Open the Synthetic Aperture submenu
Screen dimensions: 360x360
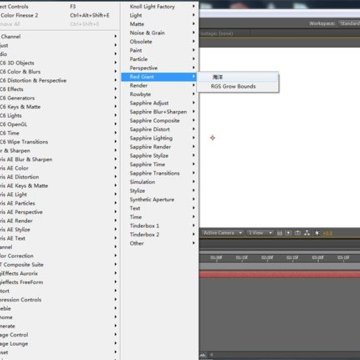(160, 199)
